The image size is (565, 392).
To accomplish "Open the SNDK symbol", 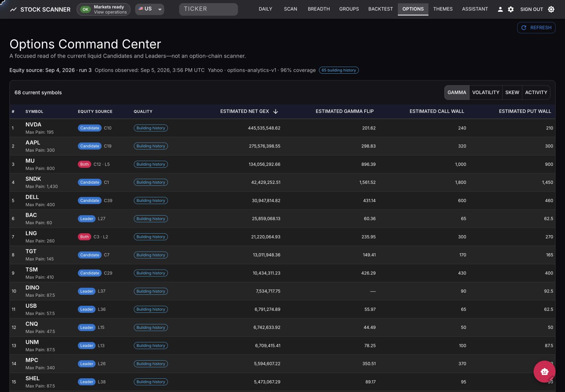I will 33,179.
